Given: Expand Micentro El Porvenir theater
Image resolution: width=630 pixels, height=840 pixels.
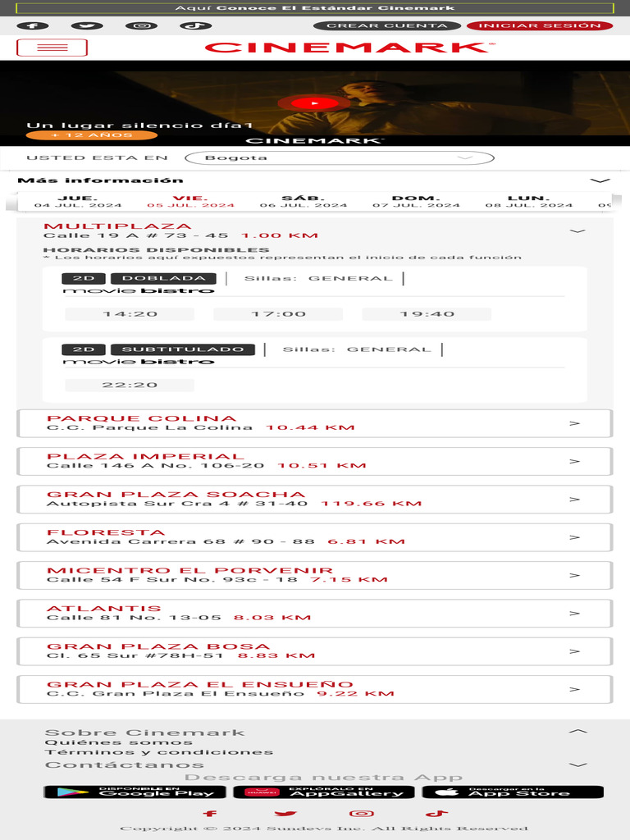Looking at the screenshot, I should tap(315, 575).
